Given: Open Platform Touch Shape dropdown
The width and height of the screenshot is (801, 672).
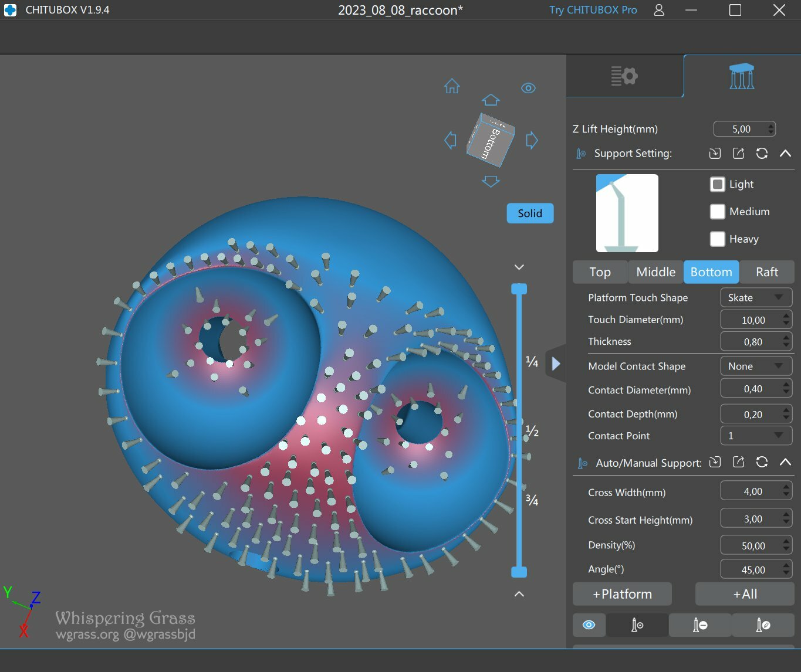Looking at the screenshot, I should tap(756, 298).
